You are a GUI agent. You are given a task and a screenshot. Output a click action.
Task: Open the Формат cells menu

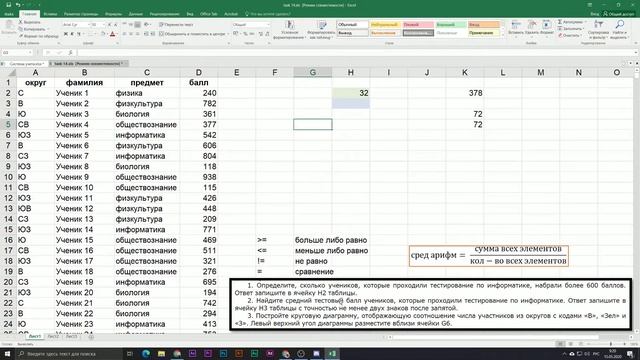point(547,28)
